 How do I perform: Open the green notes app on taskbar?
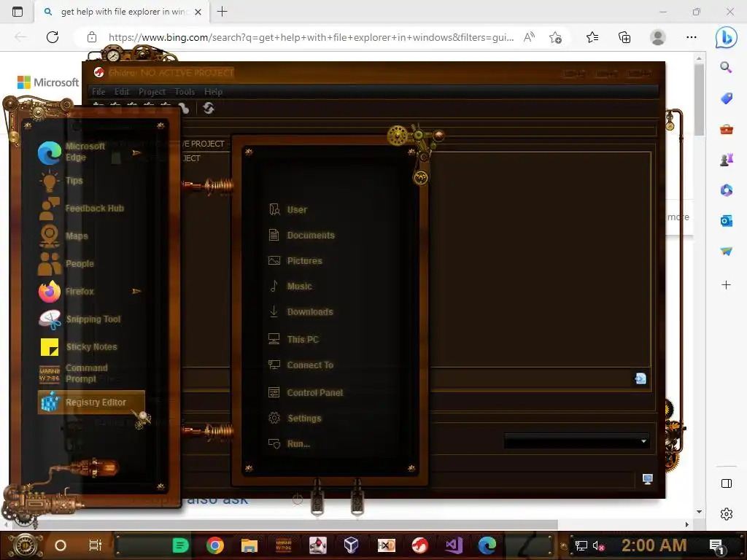tap(180, 545)
